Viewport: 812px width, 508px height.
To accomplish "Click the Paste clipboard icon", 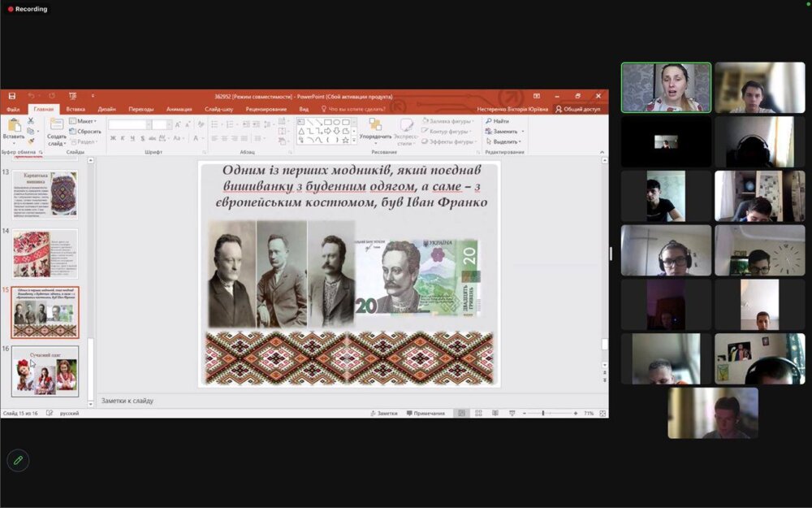I will [x=14, y=125].
